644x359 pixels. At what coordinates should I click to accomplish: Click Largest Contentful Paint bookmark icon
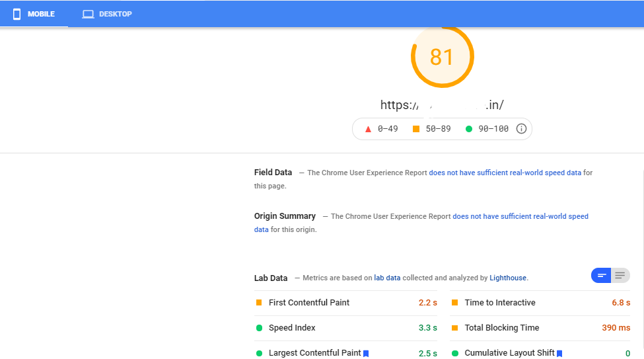tap(366, 354)
